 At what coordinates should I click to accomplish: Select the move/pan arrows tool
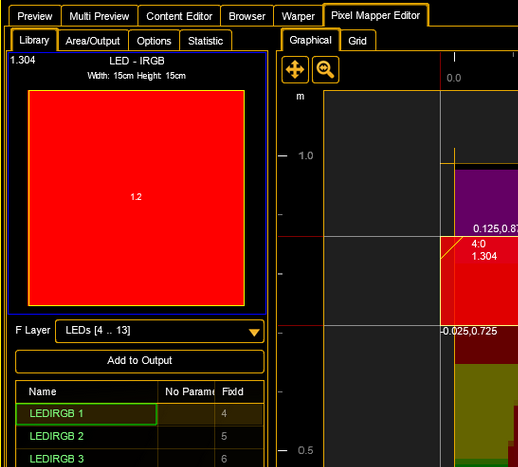coord(295,70)
